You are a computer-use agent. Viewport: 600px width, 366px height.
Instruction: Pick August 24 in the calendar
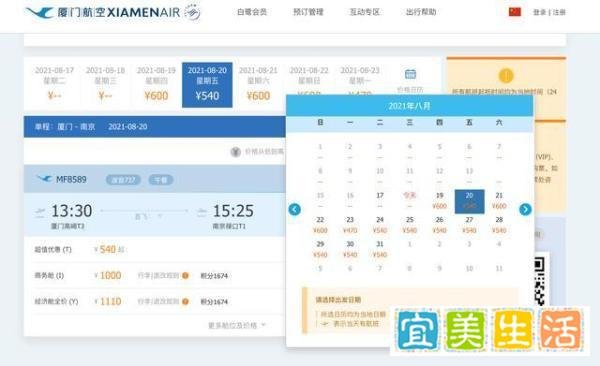(x=380, y=225)
